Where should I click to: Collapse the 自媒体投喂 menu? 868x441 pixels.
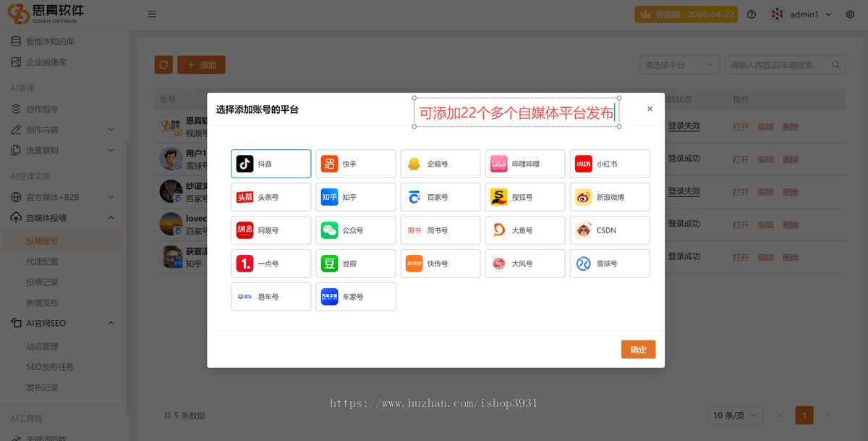[x=64, y=217]
